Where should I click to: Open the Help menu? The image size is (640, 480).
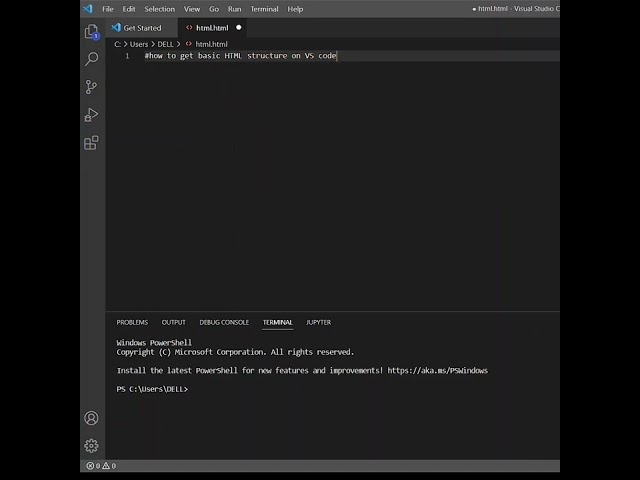pos(295,9)
